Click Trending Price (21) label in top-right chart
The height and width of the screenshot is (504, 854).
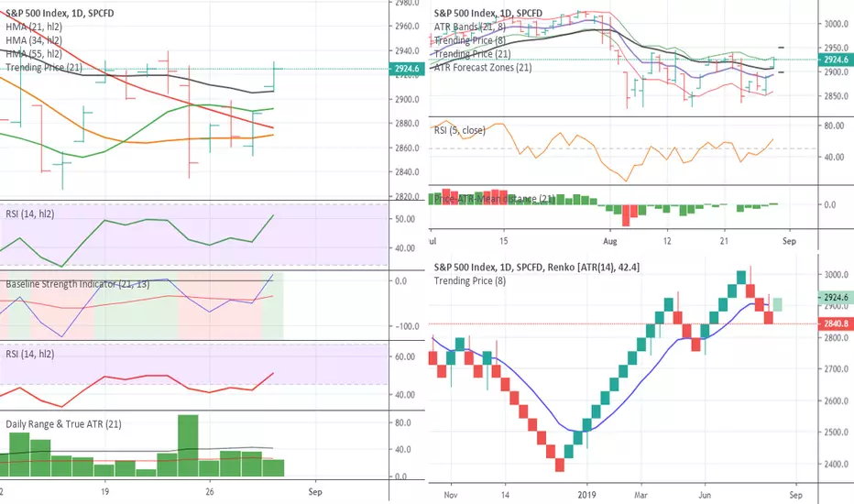pyautogui.click(x=472, y=54)
